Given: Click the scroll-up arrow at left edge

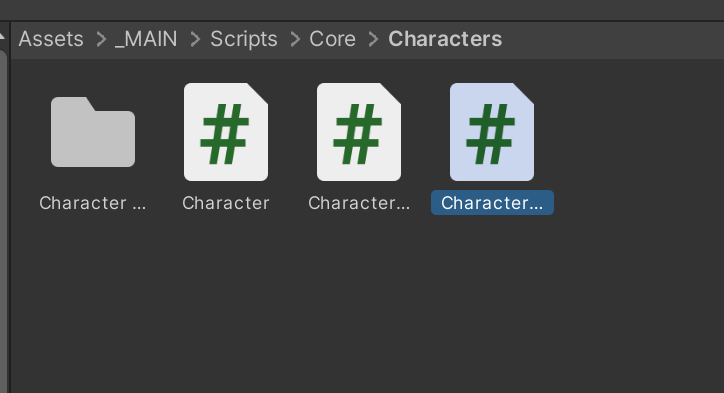Looking at the screenshot, I should (x=2, y=36).
